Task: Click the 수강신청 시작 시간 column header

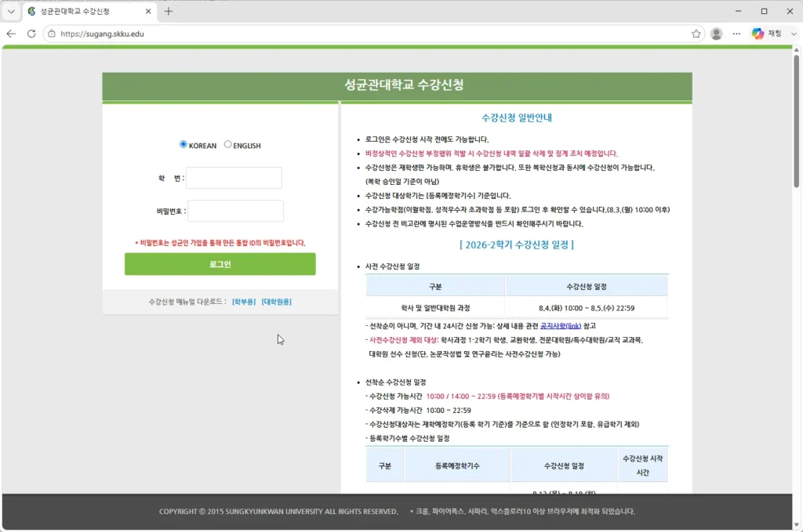Action: point(643,465)
